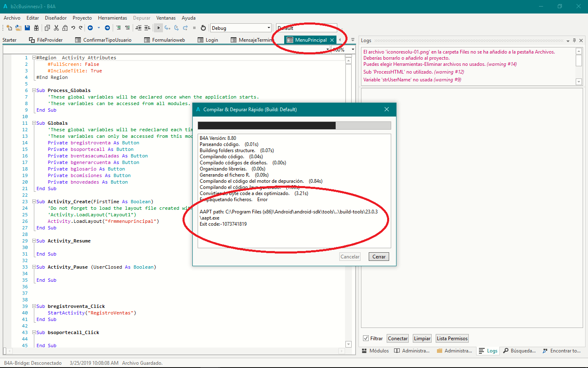Open the Módulos panel tab
The height and width of the screenshot is (368, 588).
pyautogui.click(x=375, y=351)
